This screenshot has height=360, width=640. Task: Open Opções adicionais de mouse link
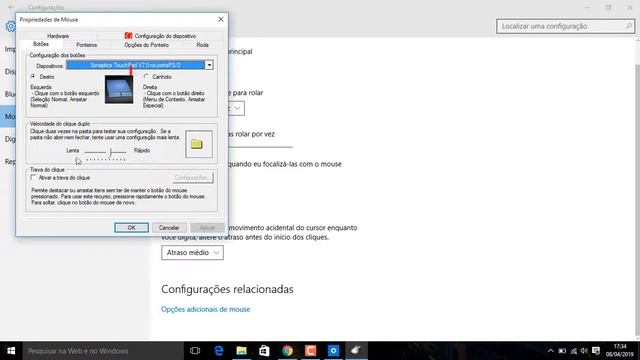click(205, 309)
